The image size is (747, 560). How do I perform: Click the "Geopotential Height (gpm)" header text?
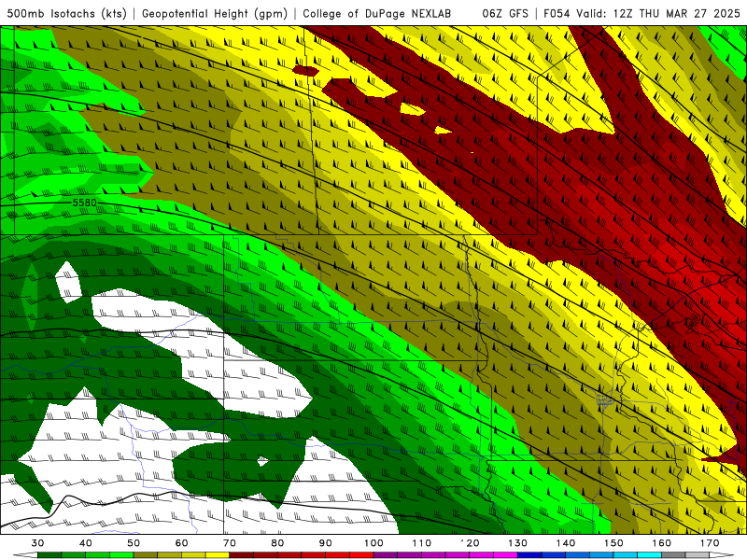click(x=215, y=13)
